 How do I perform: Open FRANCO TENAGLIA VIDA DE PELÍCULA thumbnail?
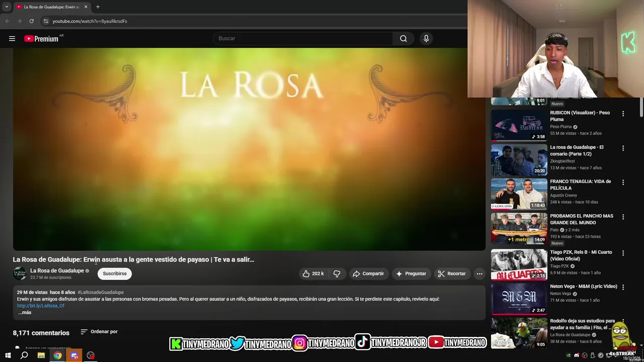click(519, 194)
